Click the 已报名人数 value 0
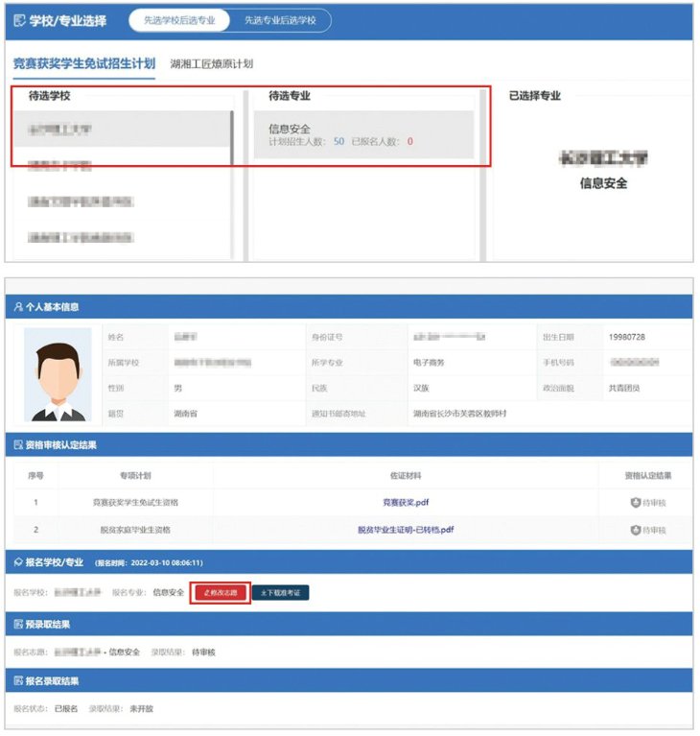The width and height of the screenshot is (700, 736). (410, 141)
